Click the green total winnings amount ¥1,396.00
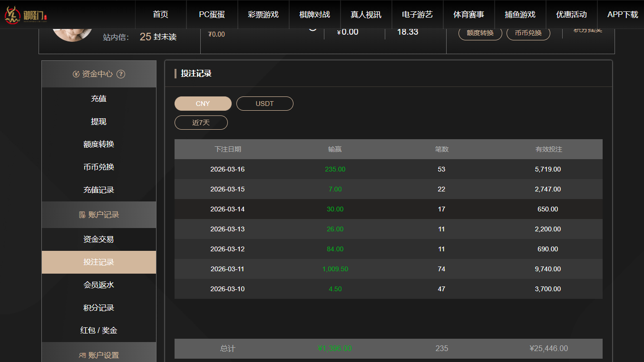Image resolution: width=644 pixels, height=362 pixels. click(334, 348)
